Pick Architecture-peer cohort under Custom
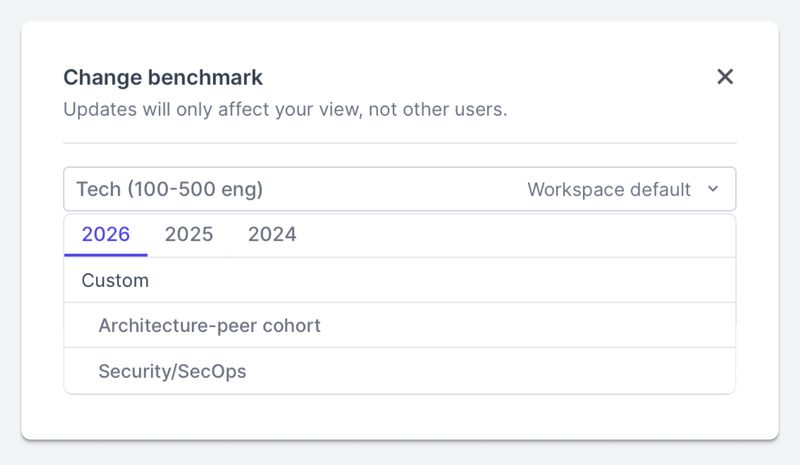 click(x=209, y=326)
